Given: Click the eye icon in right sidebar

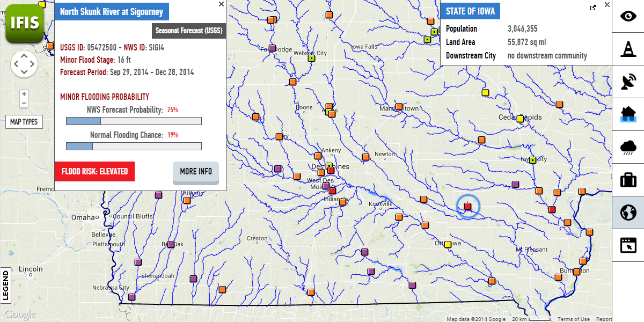Looking at the screenshot, I should [x=628, y=16].
